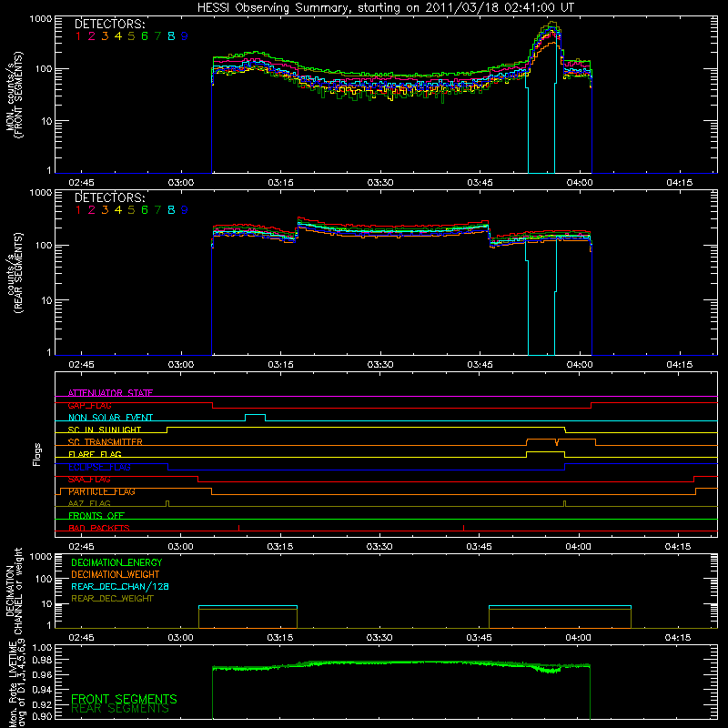This screenshot has height=728, width=728.
Task: Click the GAP_FLAG label
Action: [89, 405]
